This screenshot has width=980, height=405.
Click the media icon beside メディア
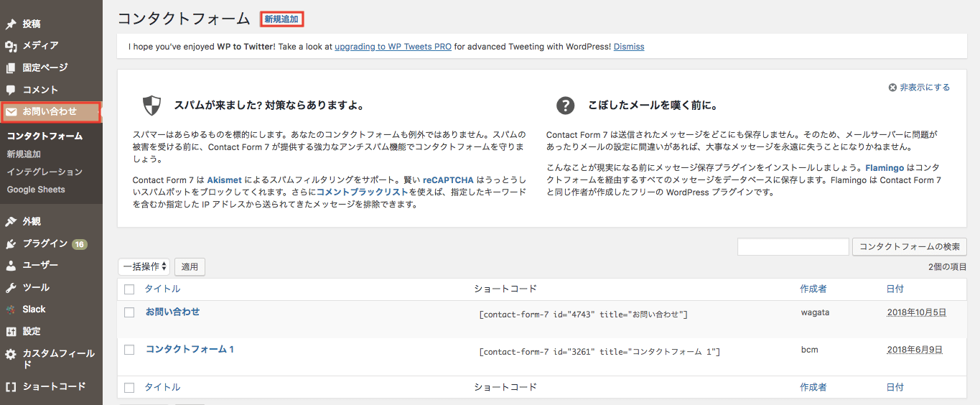tap(11, 46)
